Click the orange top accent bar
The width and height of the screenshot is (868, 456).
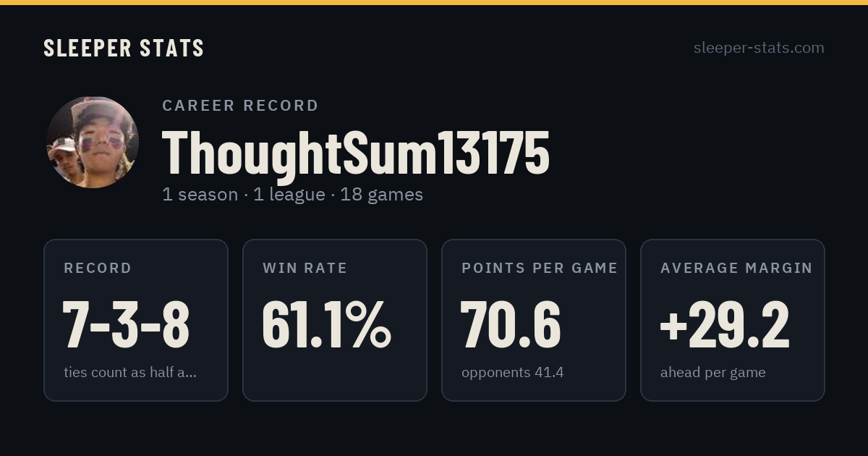[x=434, y=2]
